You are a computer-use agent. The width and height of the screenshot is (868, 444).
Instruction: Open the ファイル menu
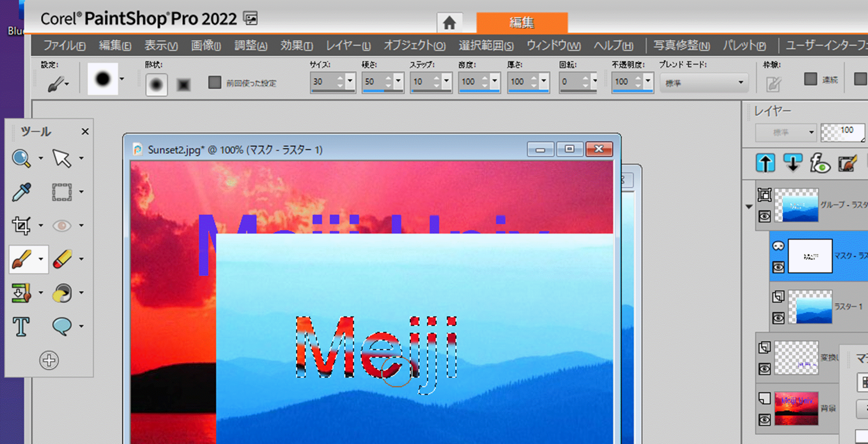(x=64, y=45)
